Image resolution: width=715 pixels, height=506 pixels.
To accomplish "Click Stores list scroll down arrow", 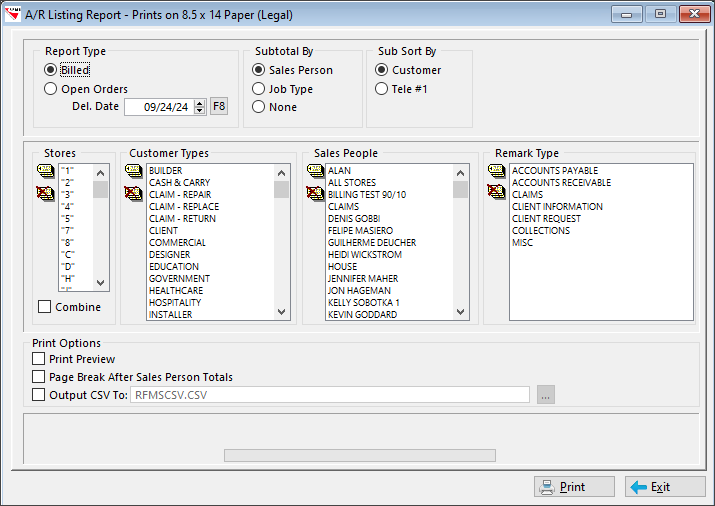I will pos(101,283).
